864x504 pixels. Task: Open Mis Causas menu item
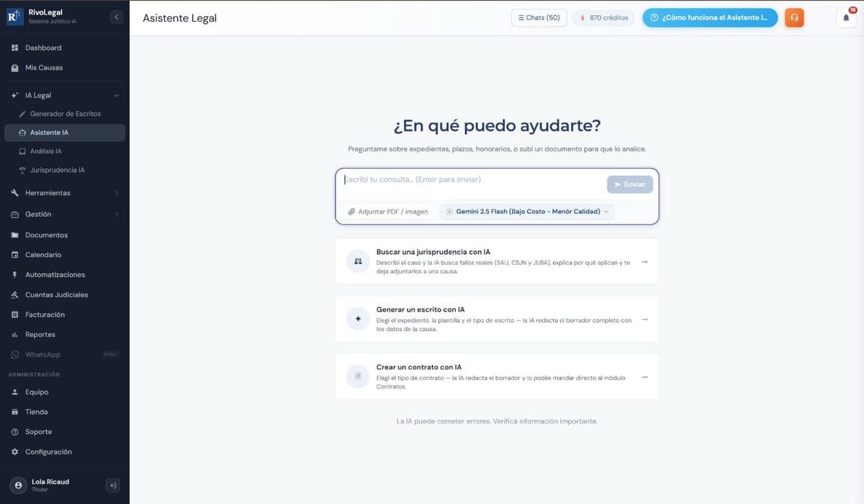coord(65,68)
